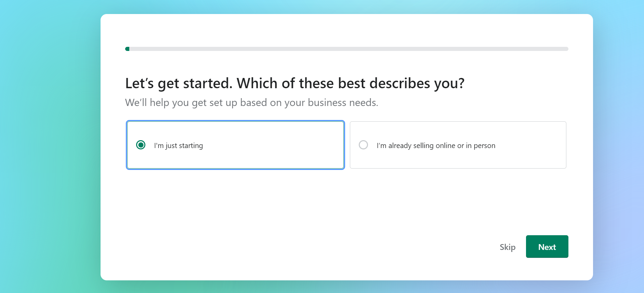Click the "I'm already selling online or in person" label
This screenshot has height=293, width=644.
436,145
